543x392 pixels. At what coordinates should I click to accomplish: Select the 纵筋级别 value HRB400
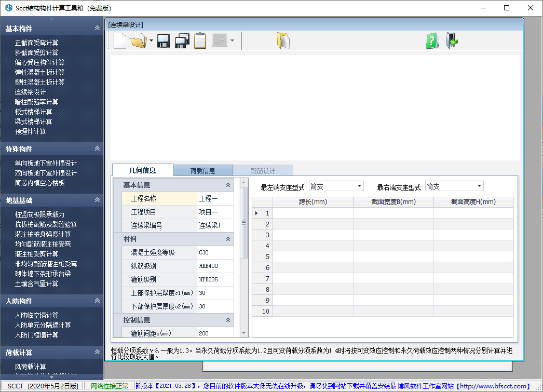pyautogui.click(x=215, y=266)
